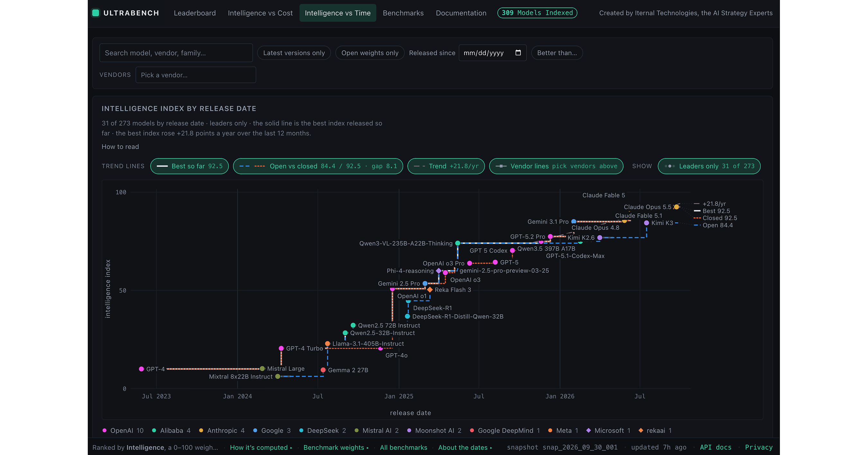This screenshot has width=868, height=455.
Task: Toggle Open vs closed trend lines
Action: [x=318, y=166]
